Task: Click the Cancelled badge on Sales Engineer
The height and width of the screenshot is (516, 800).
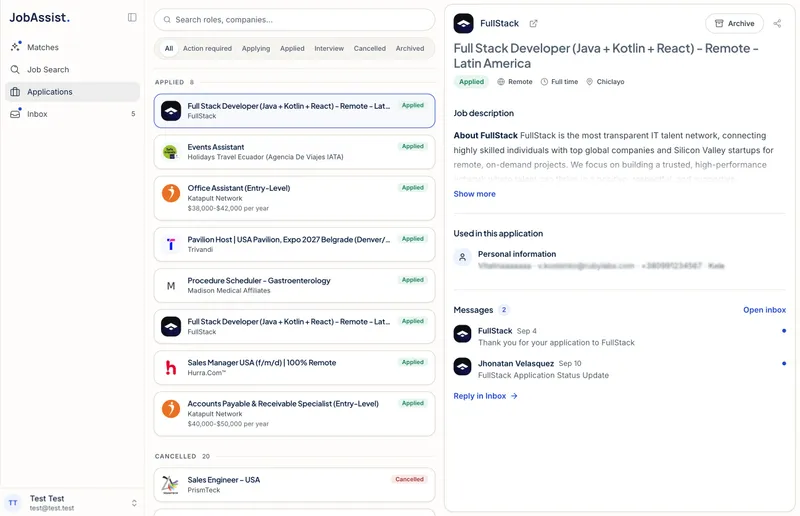Action: click(x=409, y=479)
